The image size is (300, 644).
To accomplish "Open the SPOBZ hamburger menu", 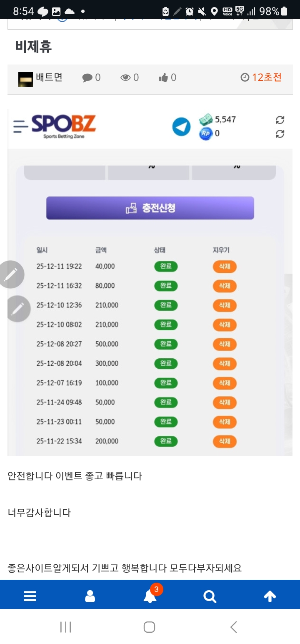I will pos(20,126).
